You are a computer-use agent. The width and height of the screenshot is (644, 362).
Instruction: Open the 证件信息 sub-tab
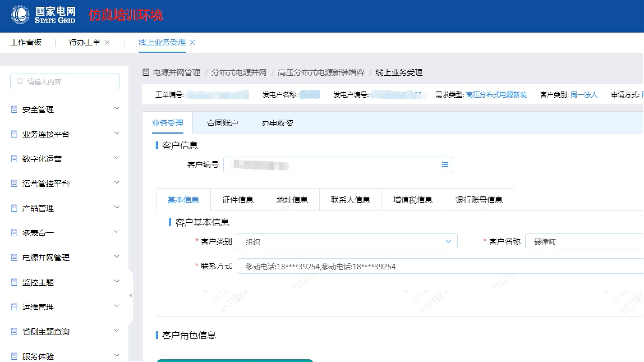[x=238, y=200]
